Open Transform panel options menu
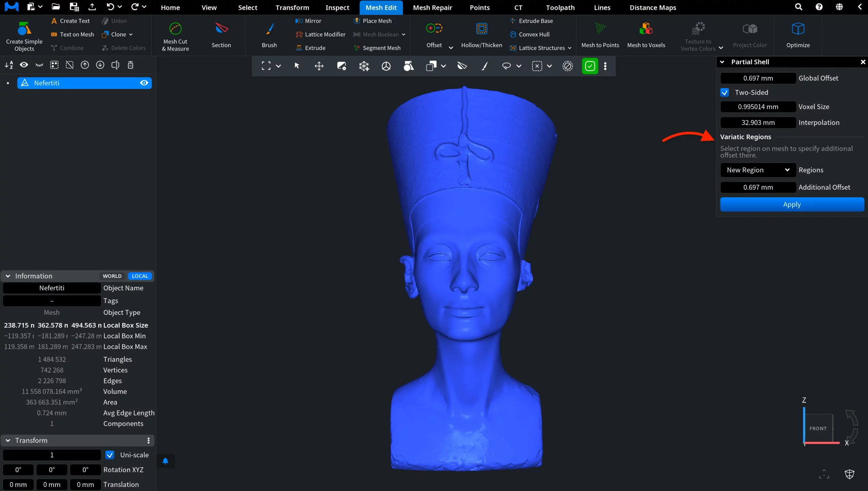 pos(149,440)
